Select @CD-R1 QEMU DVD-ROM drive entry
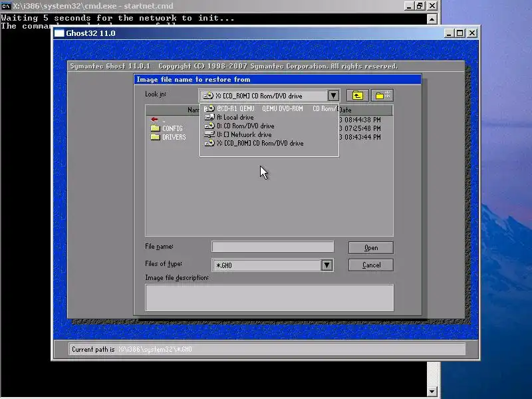532x399 pixels. point(270,108)
